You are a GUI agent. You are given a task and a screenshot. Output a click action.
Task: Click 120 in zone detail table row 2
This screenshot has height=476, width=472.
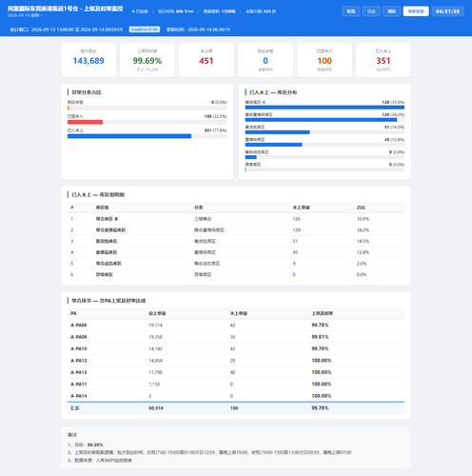[297, 230]
